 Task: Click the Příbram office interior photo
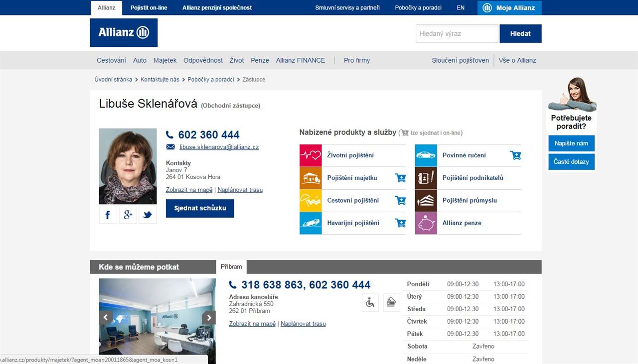158,321
